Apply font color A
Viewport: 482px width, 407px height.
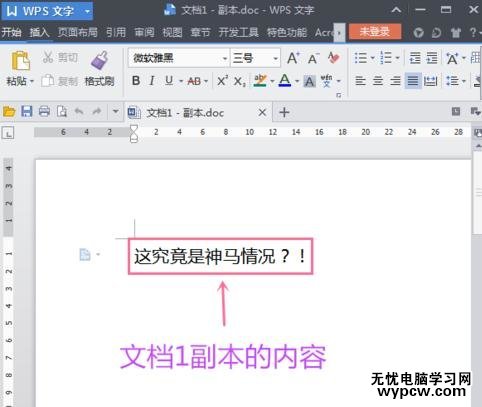[x=285, y=81]
